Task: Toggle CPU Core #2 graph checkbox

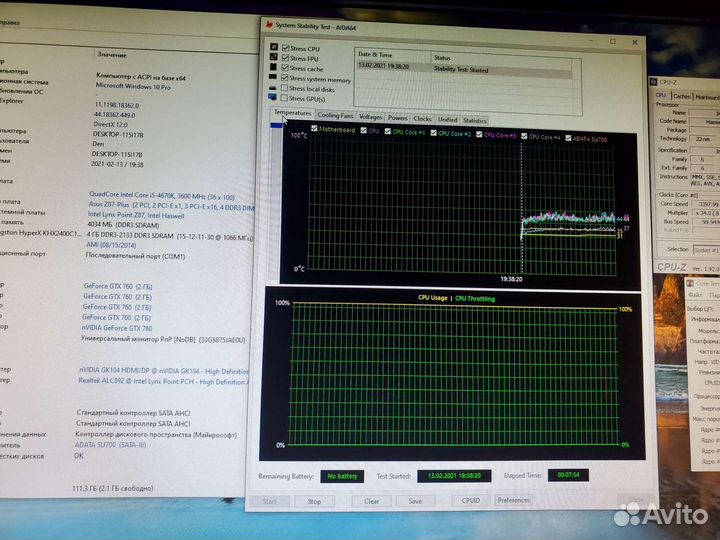Action: [x=433, y=133]
